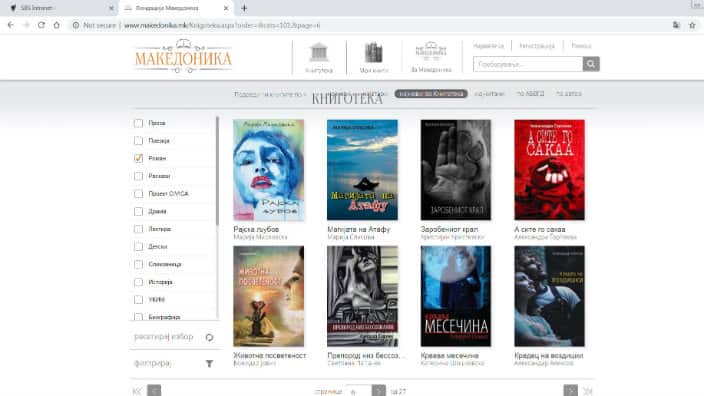Uncheck the Роман category checkbox
This screenshot has width=704, height=396.
pos(138,158)
